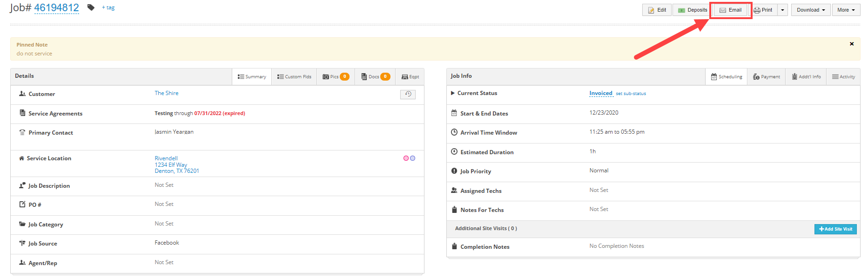868x280 pixels.
Task: Open the Eqpt tab
Action: coord(410,77)
